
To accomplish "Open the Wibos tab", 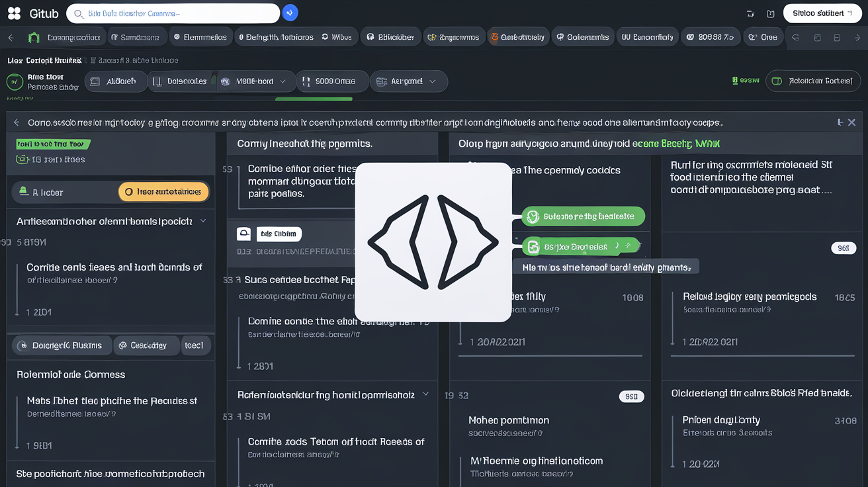I will [337, 38].
